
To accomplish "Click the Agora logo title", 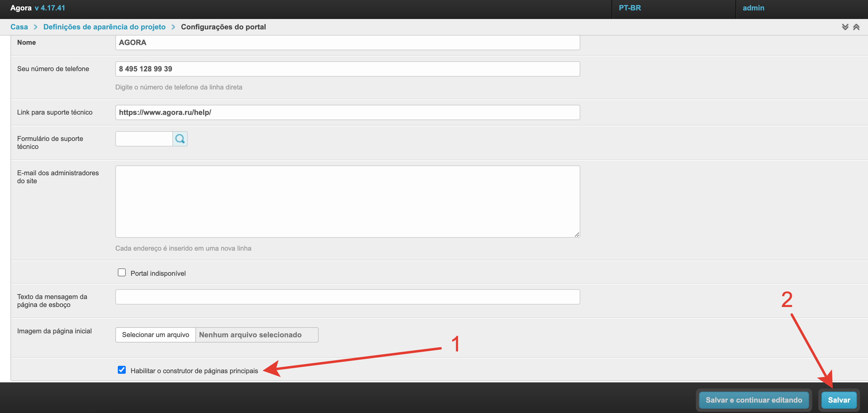I will [x=21, y=8].
